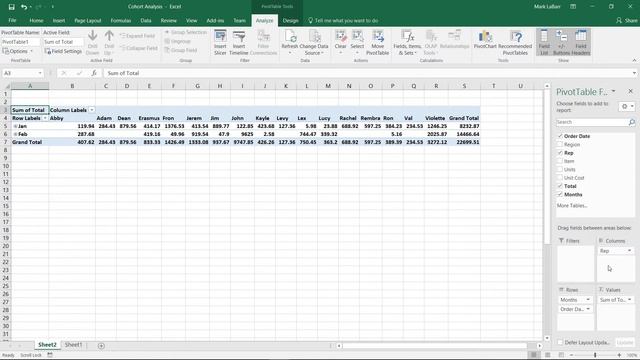Check the Region field
This screenshot has height=360, width=640.
(560, 144)
